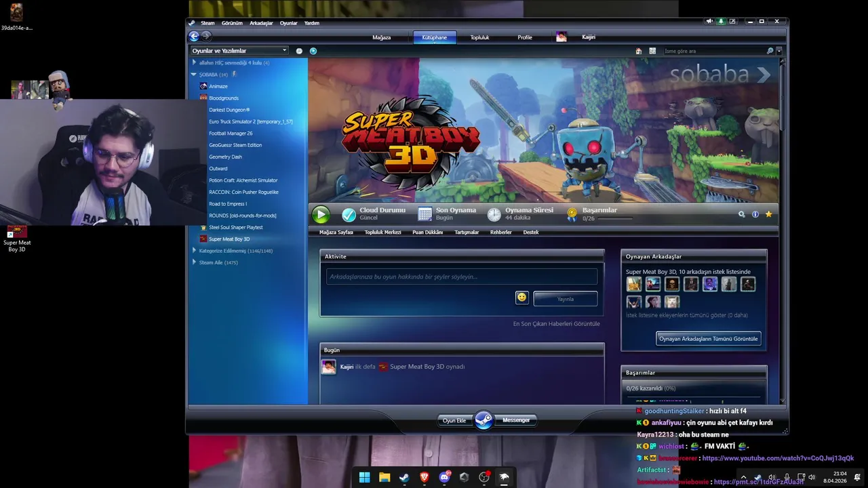Open Brave browser from the taskbar
The image size is (868, 488).
point(425,477)
